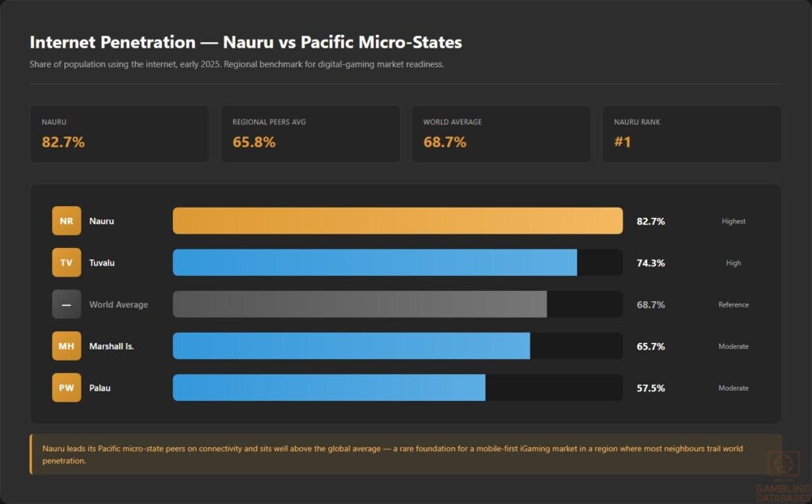Image resolution: width=812 pixels, height=504 pixels.
Task: Select the blue Tuvalu bar
Action: click(x=374, y=262)
